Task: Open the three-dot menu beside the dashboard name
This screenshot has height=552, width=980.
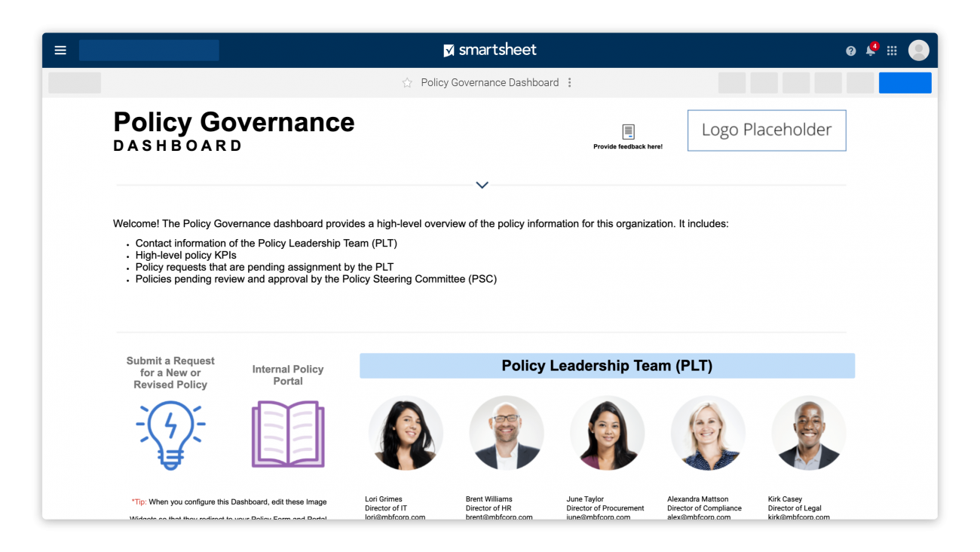Action: point(570,82)
